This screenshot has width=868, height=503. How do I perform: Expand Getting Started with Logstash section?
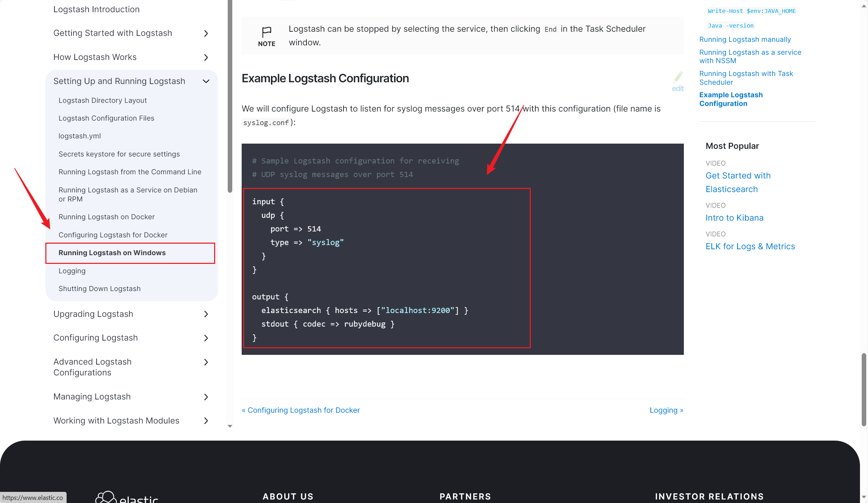tap(206, 33)
